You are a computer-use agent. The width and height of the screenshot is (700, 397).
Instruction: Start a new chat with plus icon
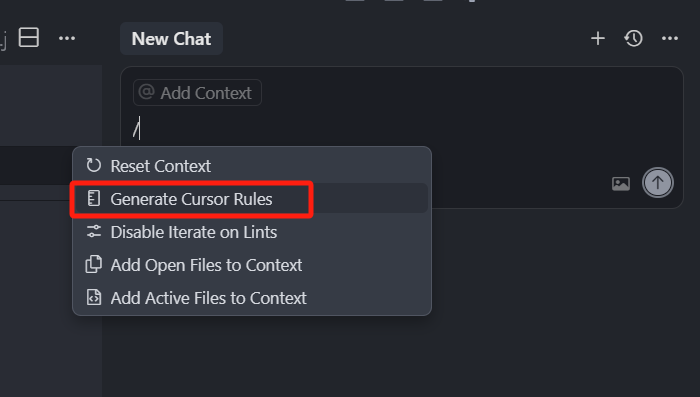tap(598, 38)
